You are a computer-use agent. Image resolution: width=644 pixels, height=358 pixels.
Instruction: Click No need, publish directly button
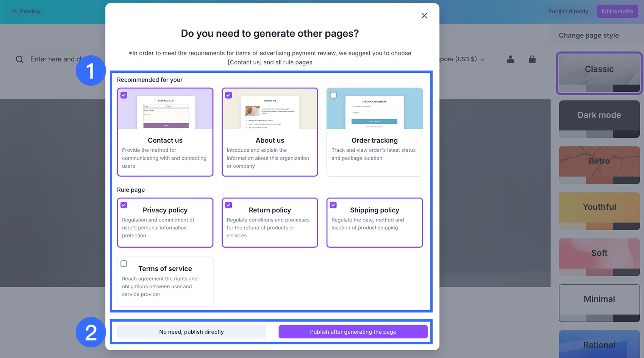191,332
